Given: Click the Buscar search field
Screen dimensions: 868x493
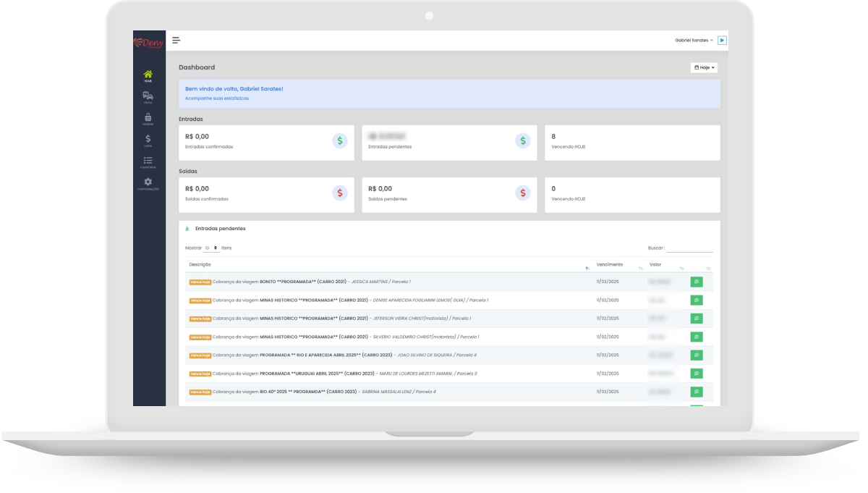Looking at the screenshot, I should pyautogui.click(x=689, y=248).
